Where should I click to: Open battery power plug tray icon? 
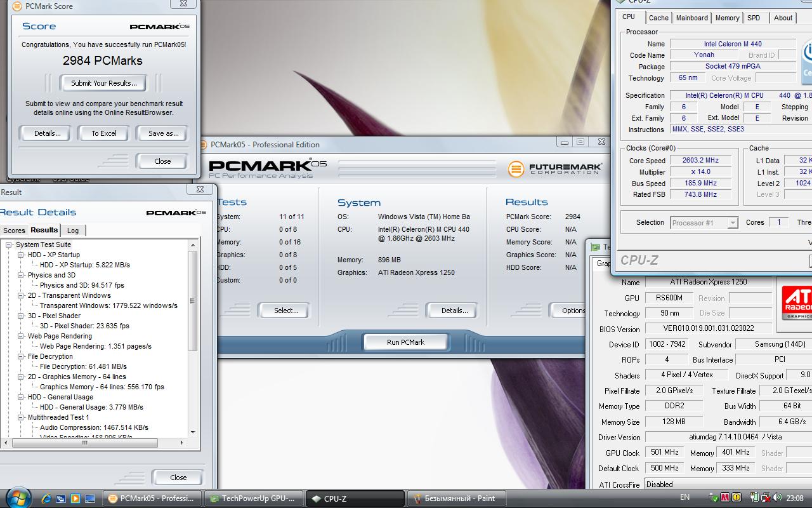pyautogui.click(x=755, y=498)
